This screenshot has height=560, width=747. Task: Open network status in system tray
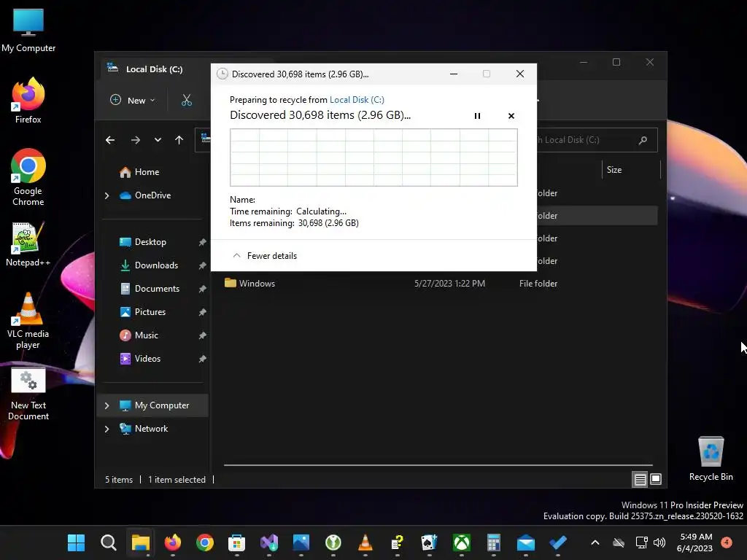click(642, 542)
